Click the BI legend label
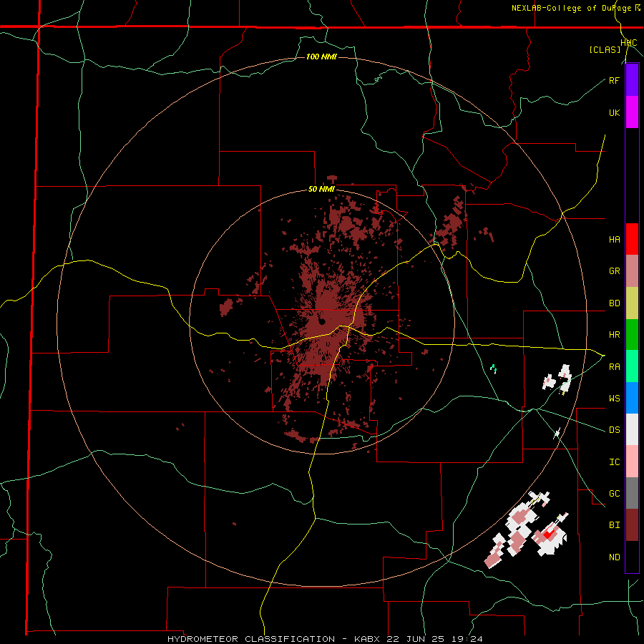644x644 pixels. coord(614,525)
